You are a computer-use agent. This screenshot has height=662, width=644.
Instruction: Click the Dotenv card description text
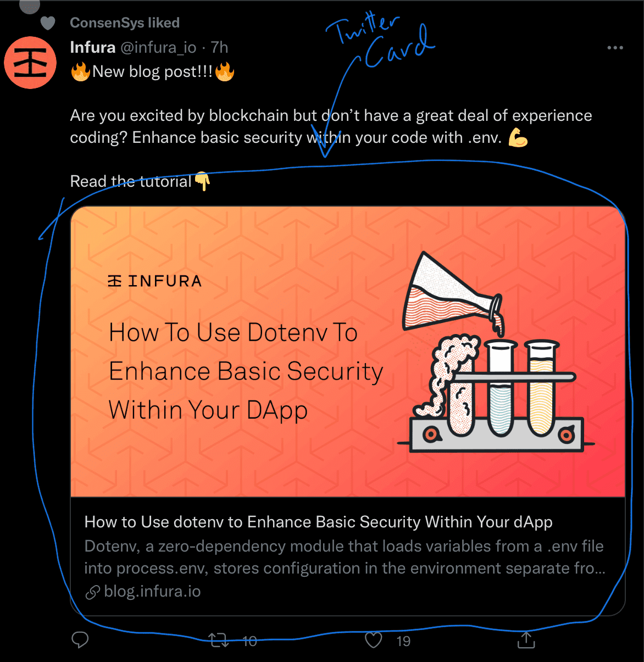pos(345,557)
